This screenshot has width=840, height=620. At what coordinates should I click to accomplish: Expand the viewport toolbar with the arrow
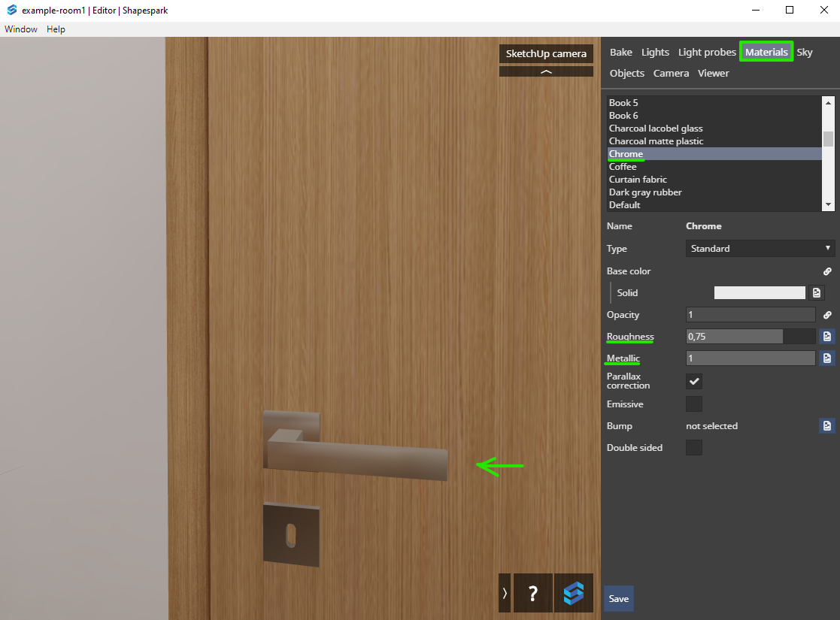[x=505, y=594]
